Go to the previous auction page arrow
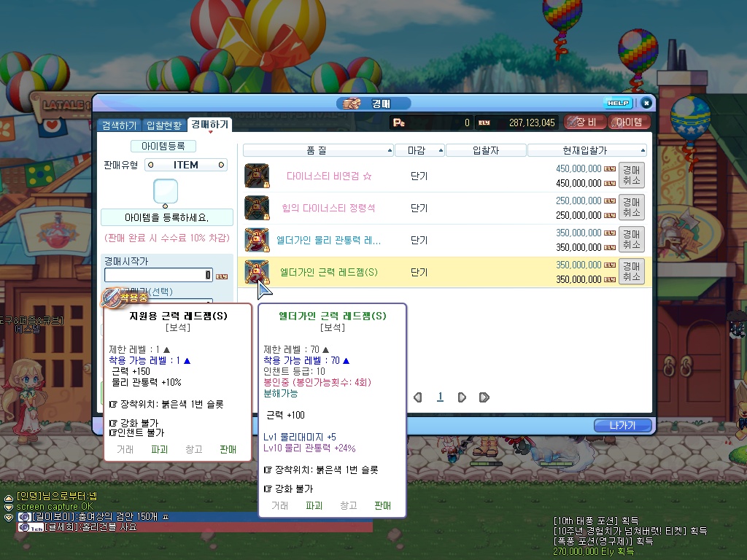 [x=418, y=397]
